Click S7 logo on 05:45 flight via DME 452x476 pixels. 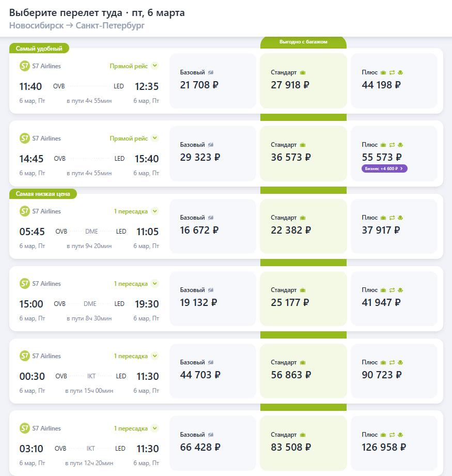click(25, 211)
